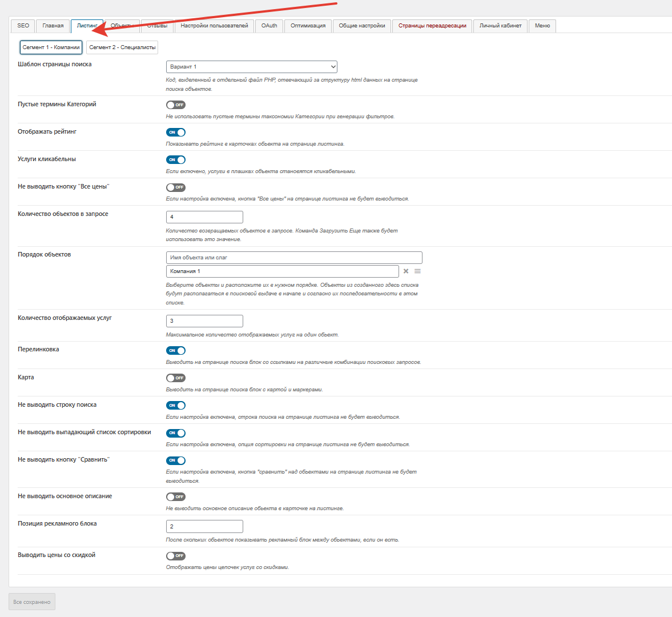Select Сегмент 2 - Специалисты segment button

(122, 47)
